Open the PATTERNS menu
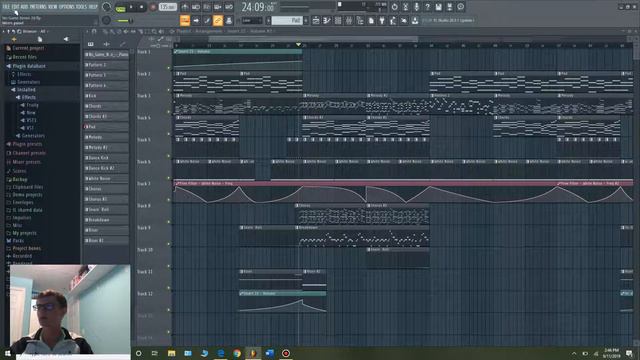640x360 pixels. point(38,7)
